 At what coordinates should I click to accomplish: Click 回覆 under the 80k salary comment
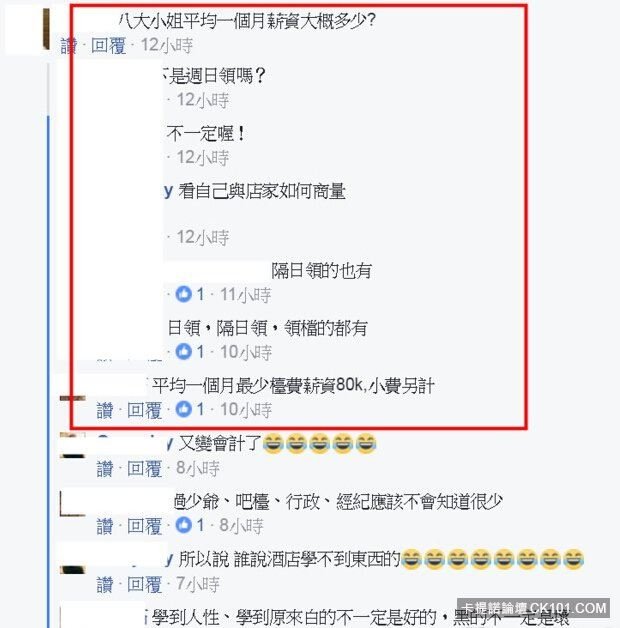pos(144,410)
